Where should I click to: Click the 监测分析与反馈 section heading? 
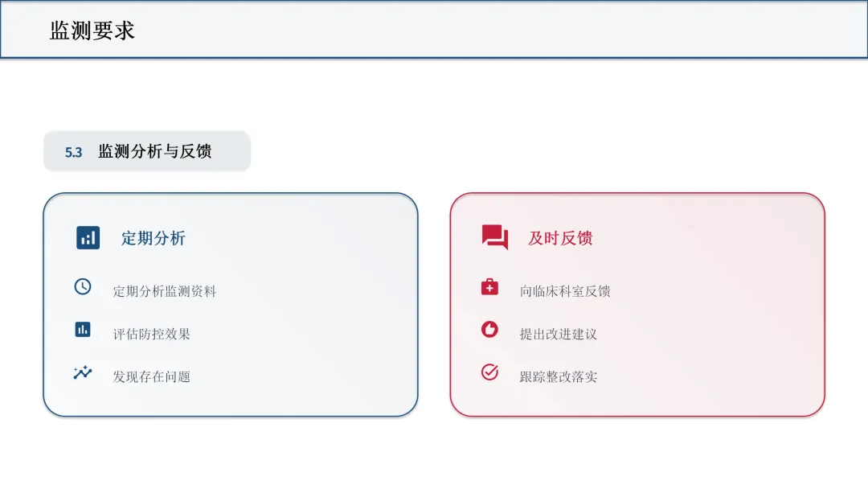click(155, 151)
